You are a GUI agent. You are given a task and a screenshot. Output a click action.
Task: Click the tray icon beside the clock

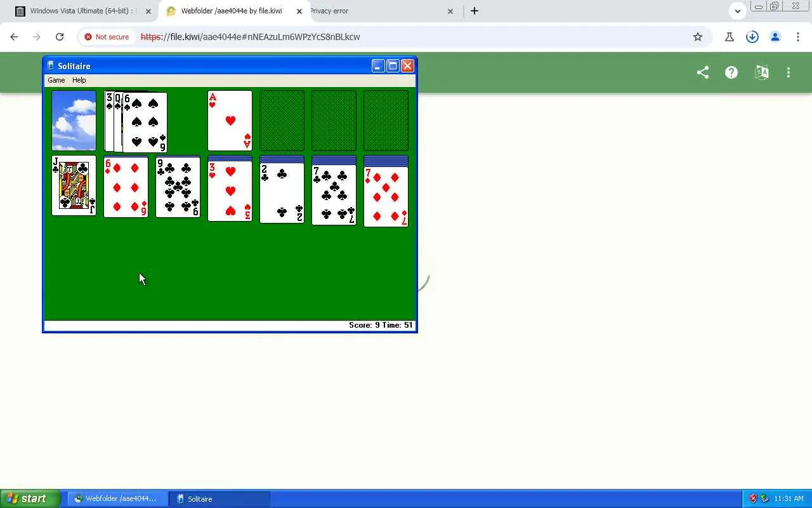765,498
